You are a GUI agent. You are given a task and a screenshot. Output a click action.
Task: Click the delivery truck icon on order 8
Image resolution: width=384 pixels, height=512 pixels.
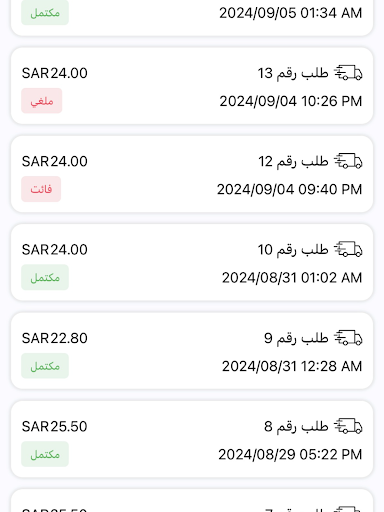click(348, 426)
